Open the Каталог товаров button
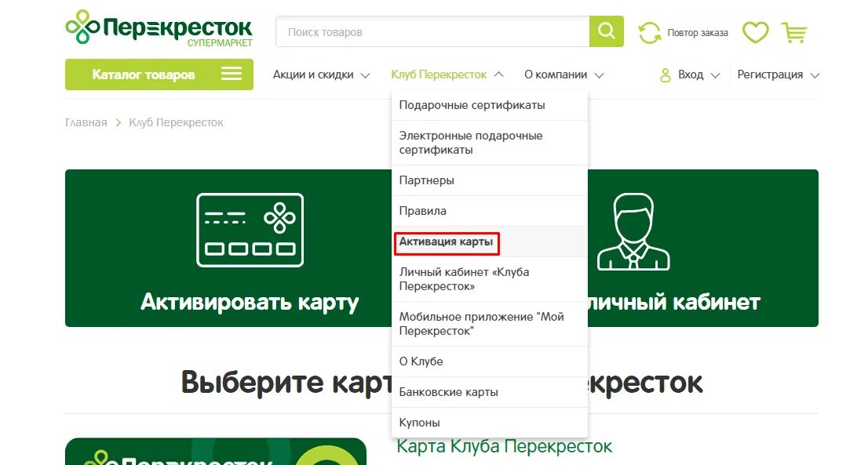The width and height of the screenshot is (868, 465). [159, 74]
